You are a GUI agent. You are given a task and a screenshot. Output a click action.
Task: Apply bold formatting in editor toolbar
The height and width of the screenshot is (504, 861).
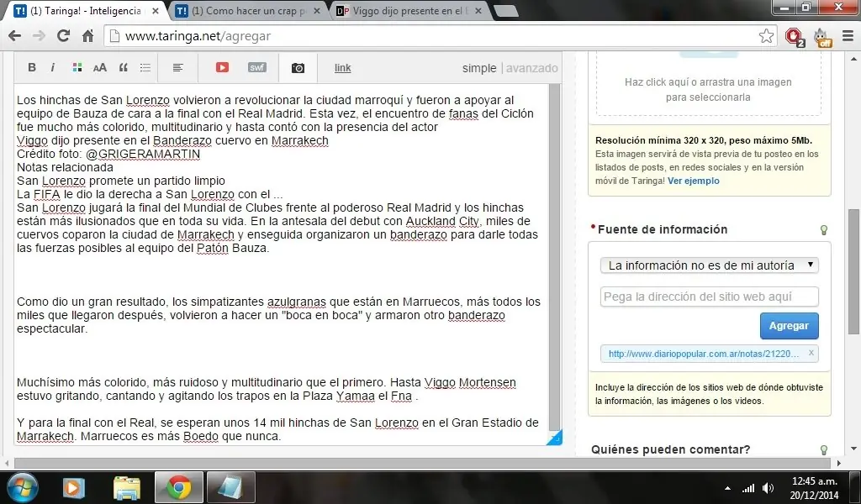click(x=32, y=67)
